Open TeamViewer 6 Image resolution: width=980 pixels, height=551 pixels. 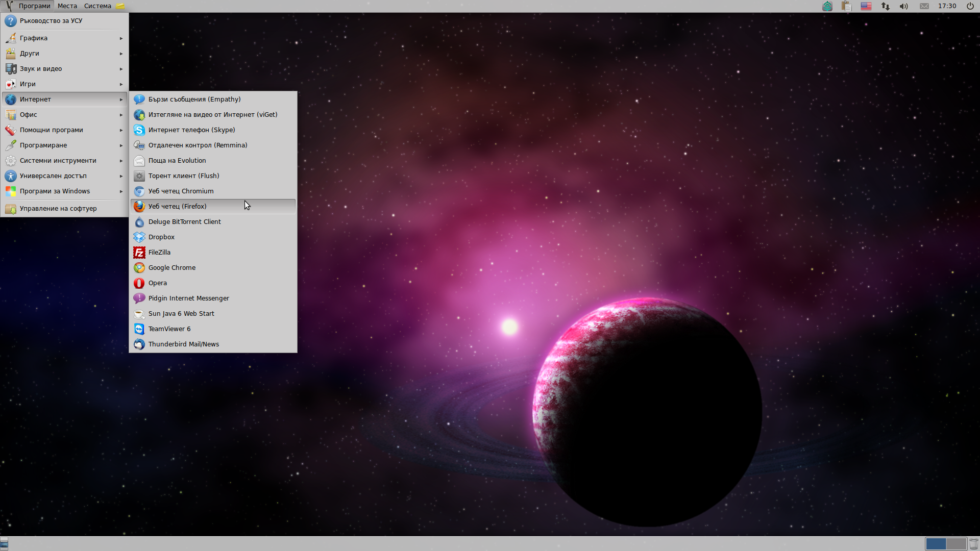pos(169,329)
